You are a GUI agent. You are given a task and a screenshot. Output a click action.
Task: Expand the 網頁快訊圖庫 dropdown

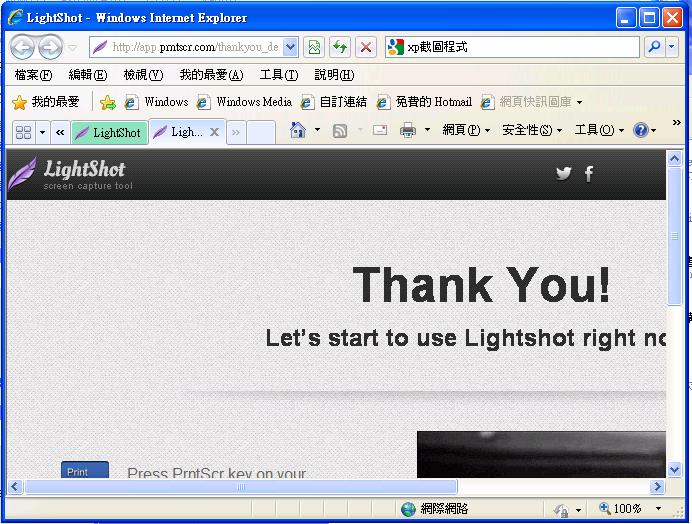tap(579, 102)
